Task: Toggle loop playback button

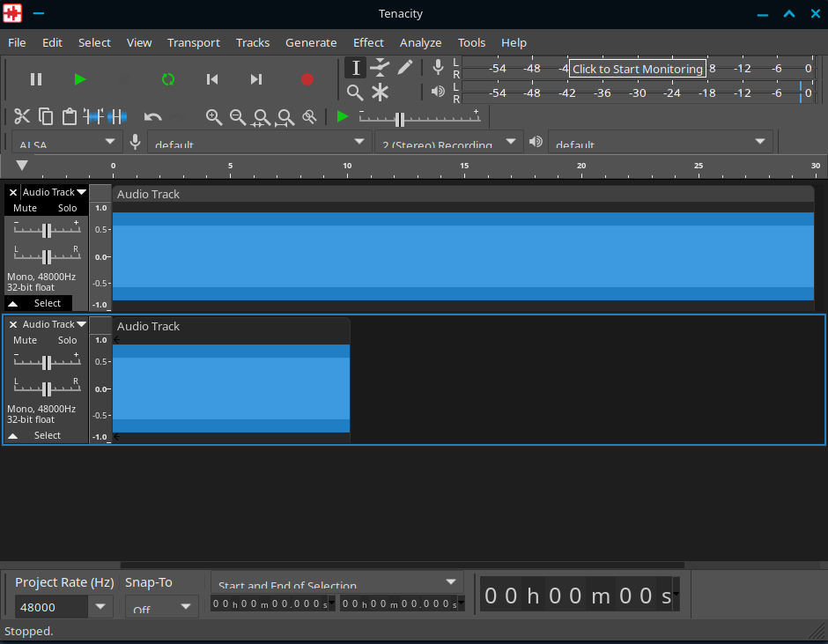Action: coord(168,79)
